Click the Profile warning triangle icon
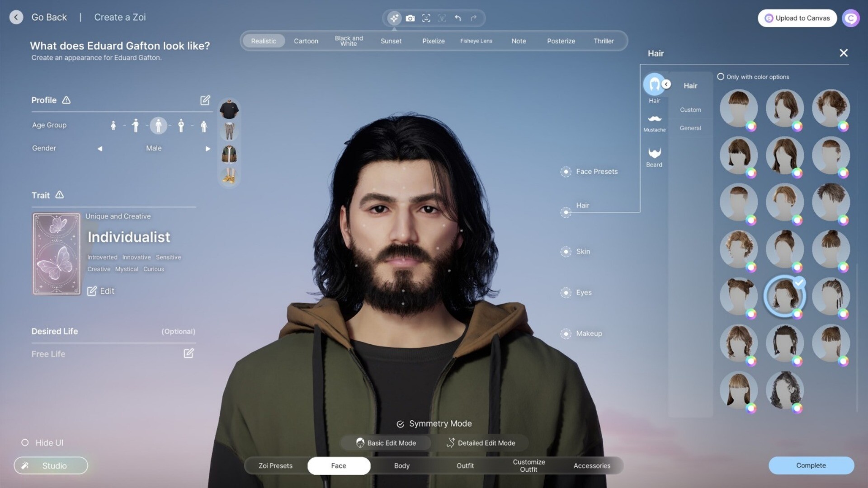 coord(66,100)
